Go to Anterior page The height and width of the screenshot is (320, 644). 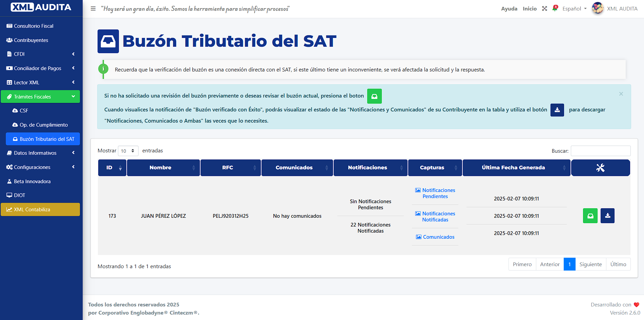pyautogui.click(x=549, y=264)
